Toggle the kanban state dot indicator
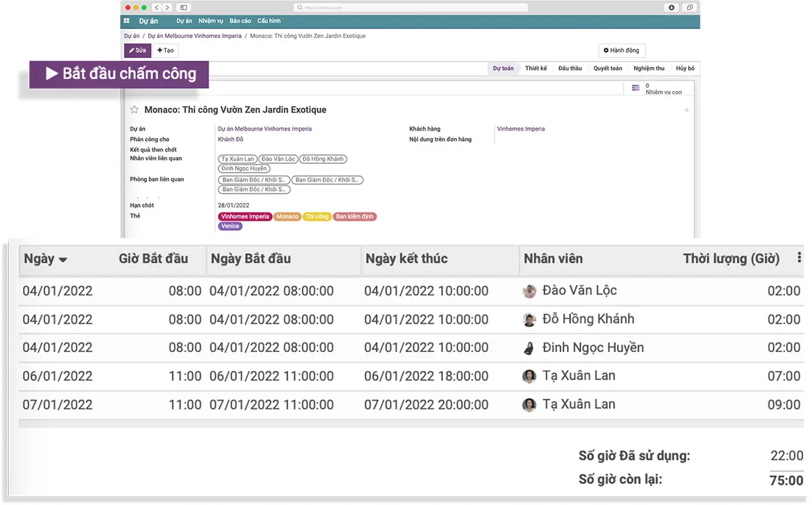Viewport: 812px width, 505px height. tap(686, 110)
